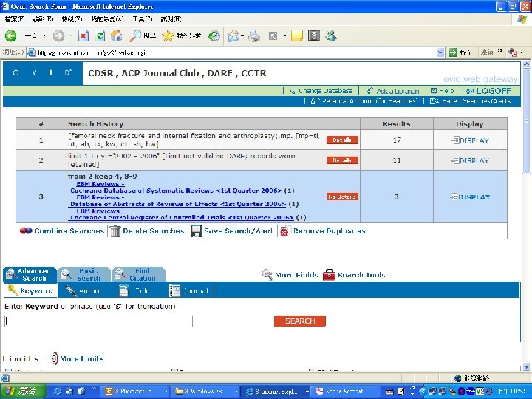Select the Title search sub-tab
Screen dimensions: 532x399
(x=134, y=291)
